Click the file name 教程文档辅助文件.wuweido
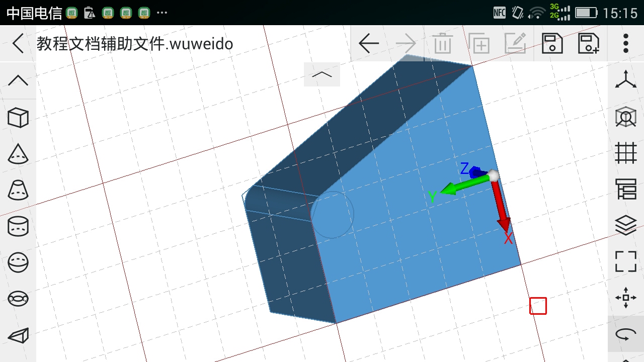 click(135, 44)
